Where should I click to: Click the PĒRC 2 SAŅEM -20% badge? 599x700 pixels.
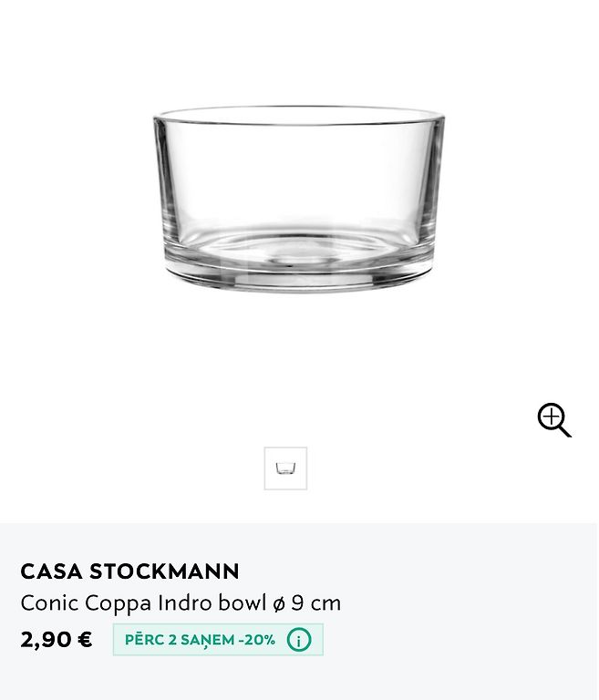(x=218, y=640)
